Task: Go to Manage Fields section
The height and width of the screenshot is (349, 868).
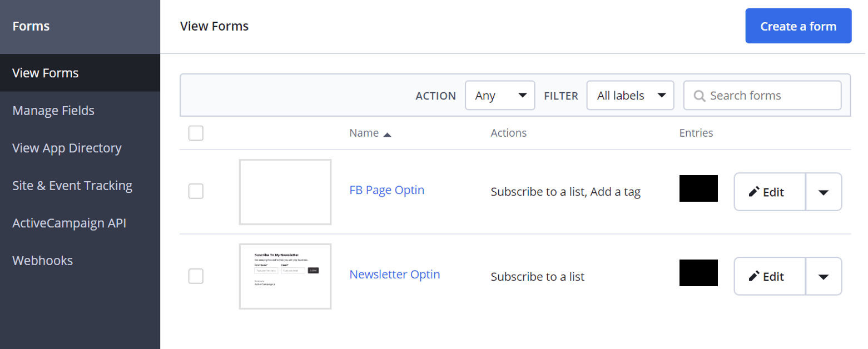Action: pos(53,111)
